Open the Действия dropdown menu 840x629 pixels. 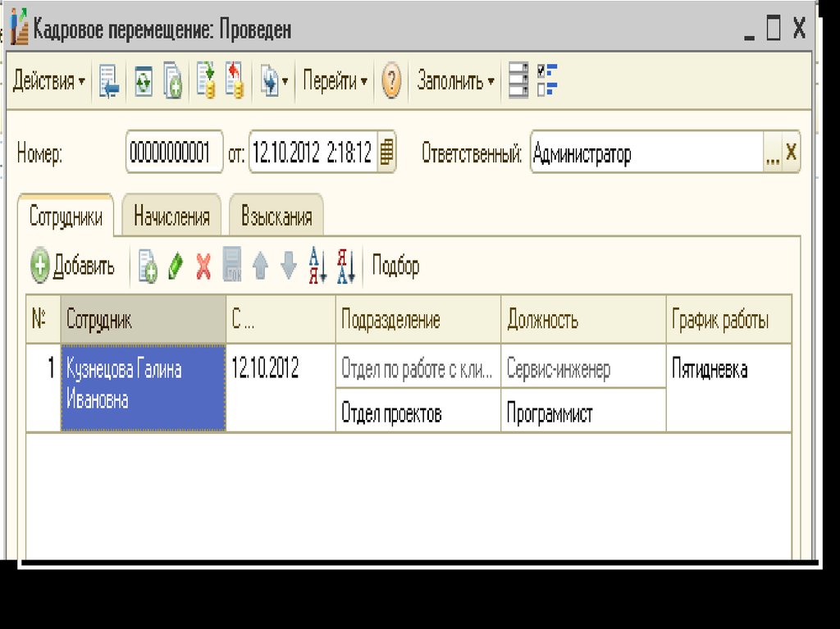click(x=49, y=82)
